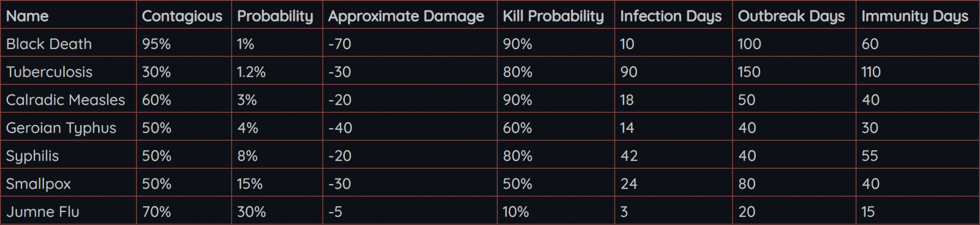Click the Name column header
The image size is (980, 225).
pos(27,16)
